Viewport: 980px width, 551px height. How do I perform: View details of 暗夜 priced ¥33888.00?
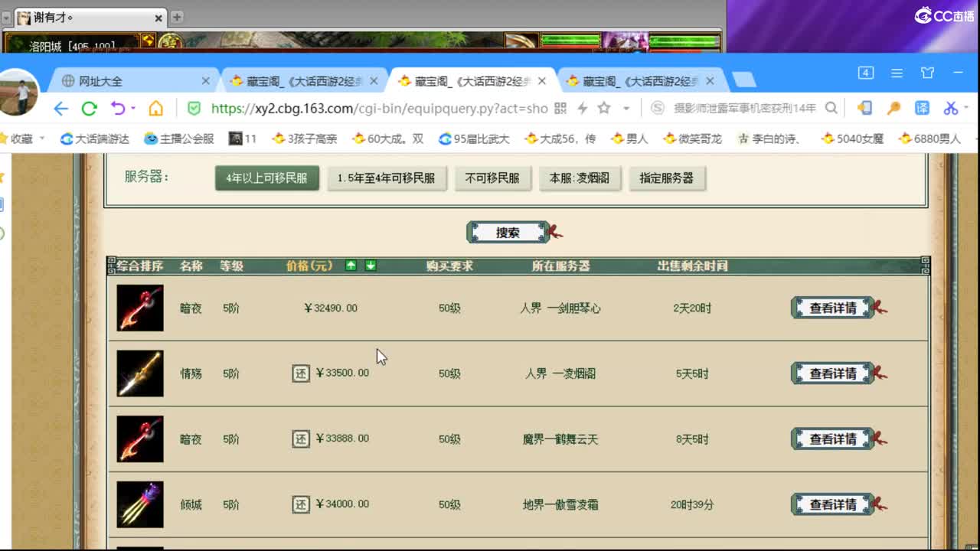[x=833, y=439]
